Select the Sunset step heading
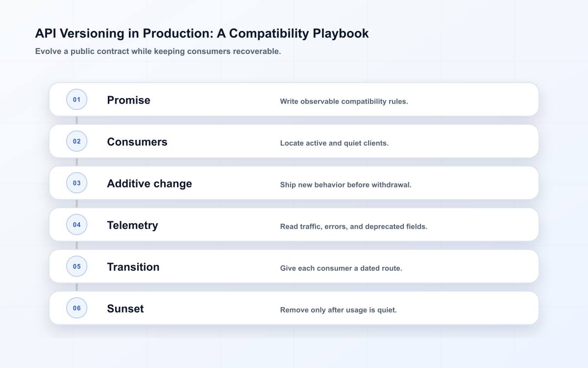The height and width of the screenshot is (368, 588). (x=125, y=309)
